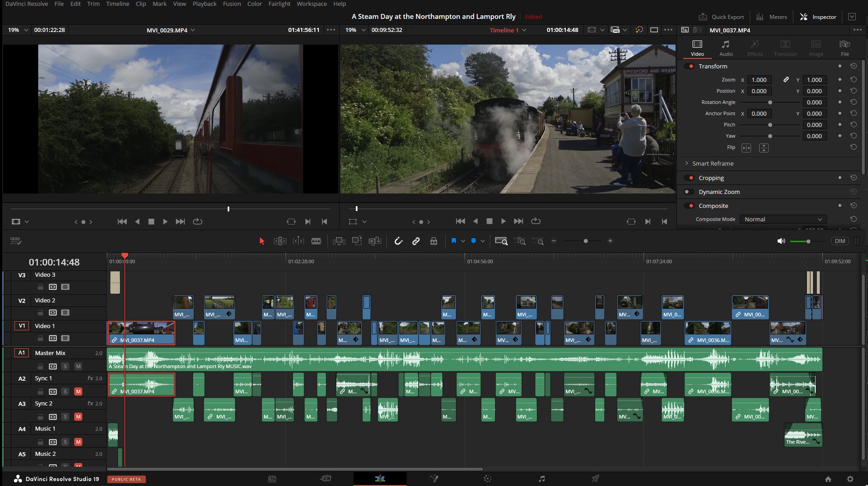Screen dimensions: 868x486
Task: Open the Workspace menu
Action: 312,4
